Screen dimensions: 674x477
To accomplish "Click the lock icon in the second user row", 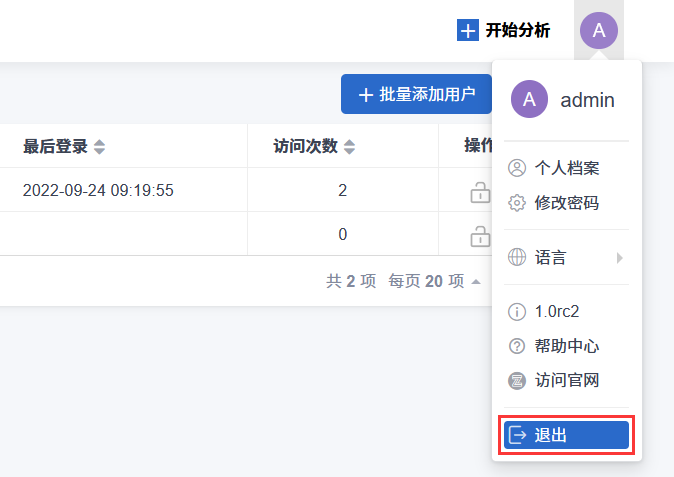I will pyautogui.click(x=480, y=235).
